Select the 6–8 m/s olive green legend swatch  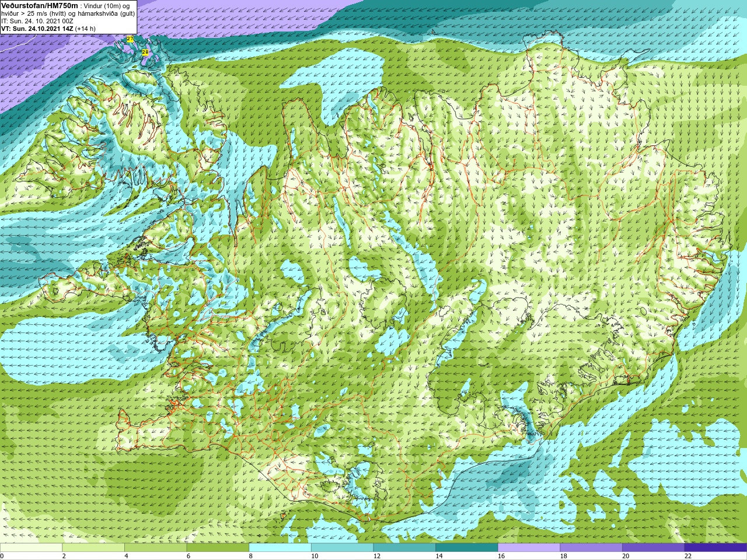pos(218,548)
